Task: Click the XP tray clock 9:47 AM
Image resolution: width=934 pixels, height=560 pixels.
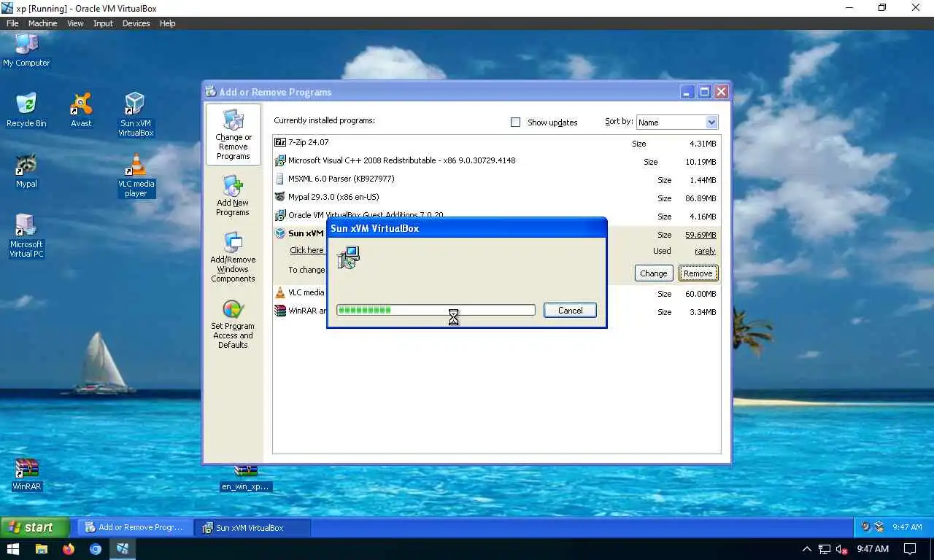Action: (x=907, y=527)
